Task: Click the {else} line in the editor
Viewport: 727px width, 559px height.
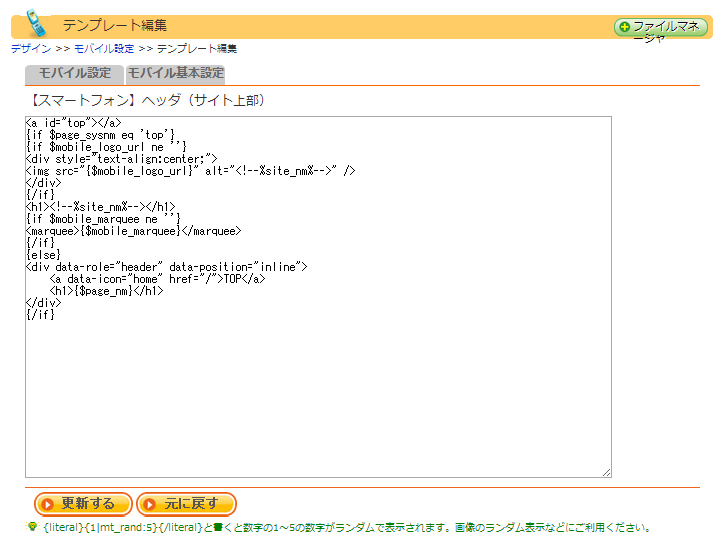Action: [43, 255]
